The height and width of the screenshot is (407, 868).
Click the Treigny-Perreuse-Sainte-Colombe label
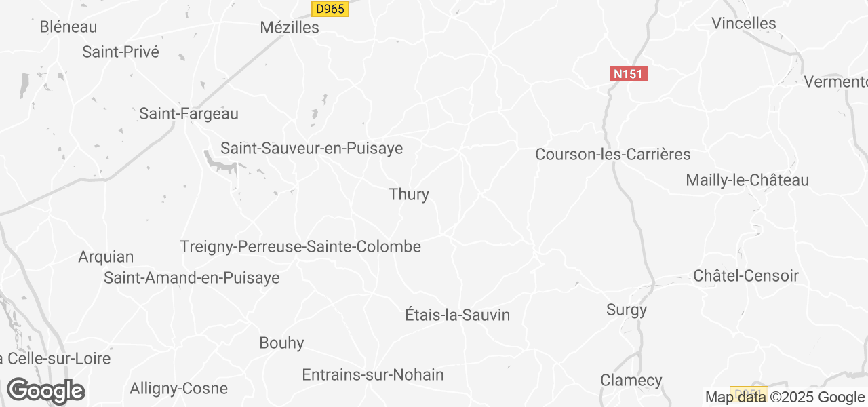point(300,247)
